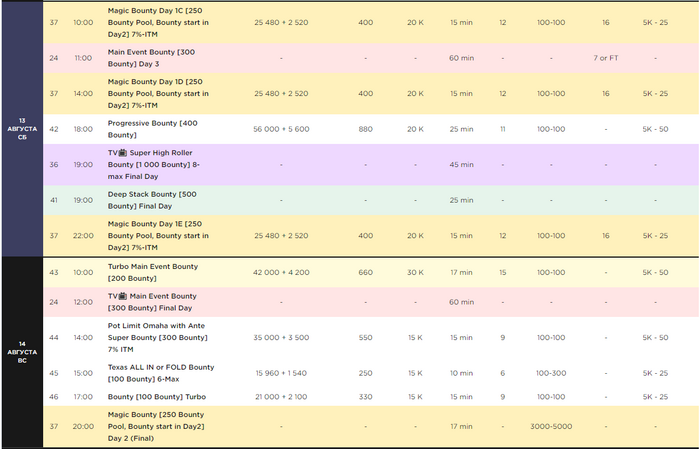Click 'Turbo Main Event Bounty [200 Bounty]'
The width and height of the screenshot is (700, 449).
point(153,272)
